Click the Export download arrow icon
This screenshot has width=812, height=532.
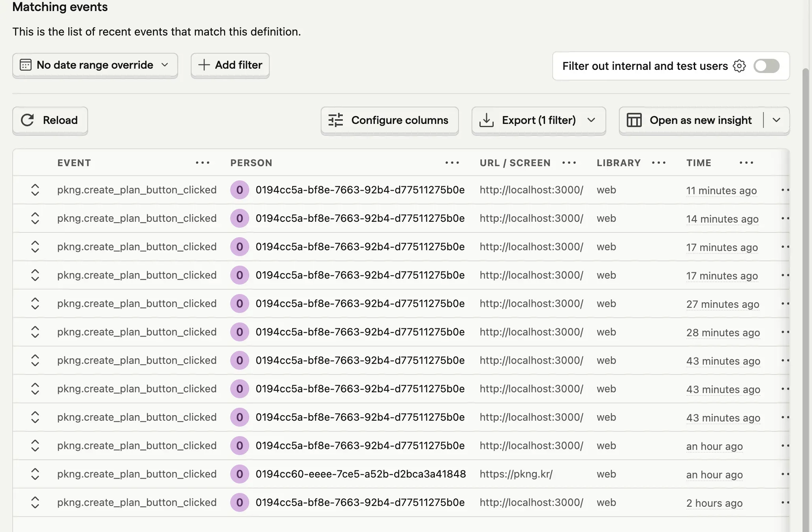pos(486,120)
